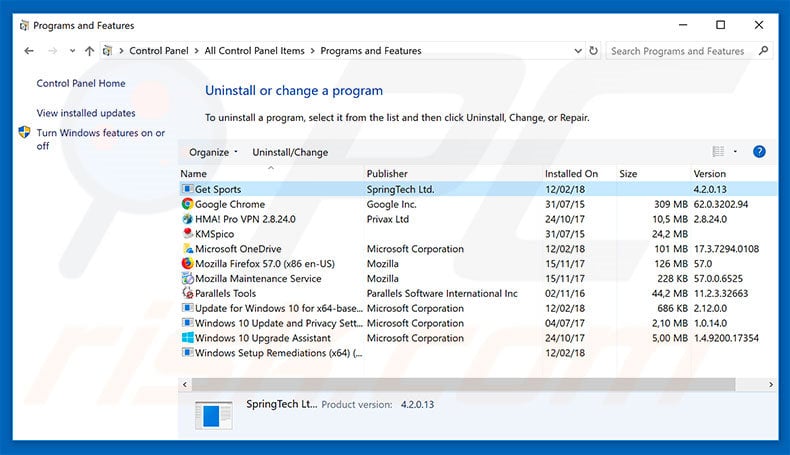The height and width of the screenshot is (455, 790).
Task: Sort by Version column header
Action: [x=734, y=173]
